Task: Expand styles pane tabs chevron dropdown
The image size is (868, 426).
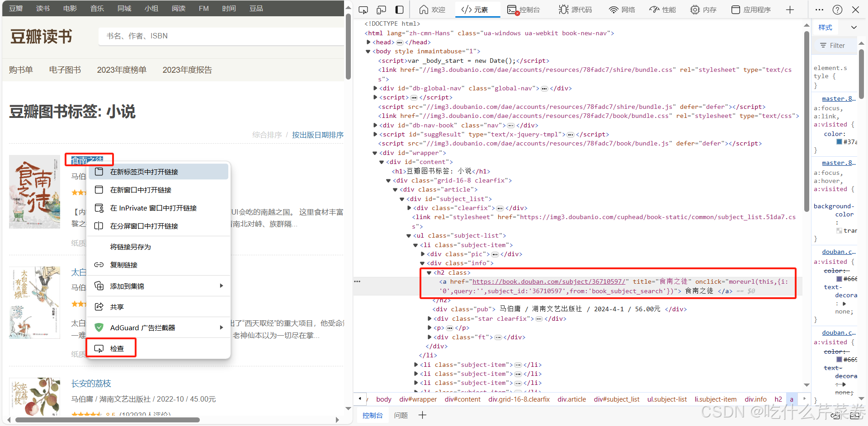Action: coord(854,28)
